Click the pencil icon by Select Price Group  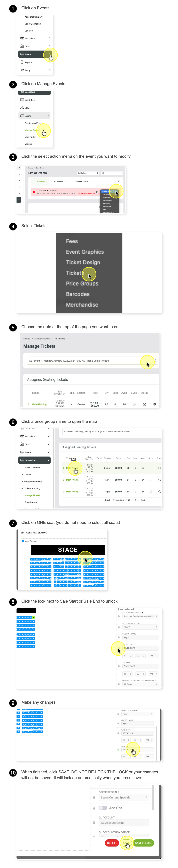[x=143, y=613]
